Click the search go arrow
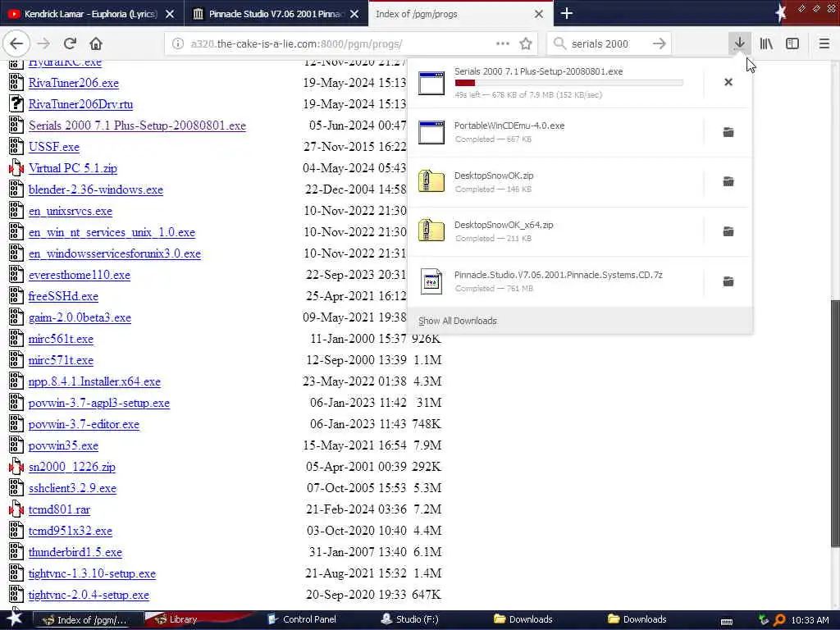The image size is (840, 630). pos(660,44)
